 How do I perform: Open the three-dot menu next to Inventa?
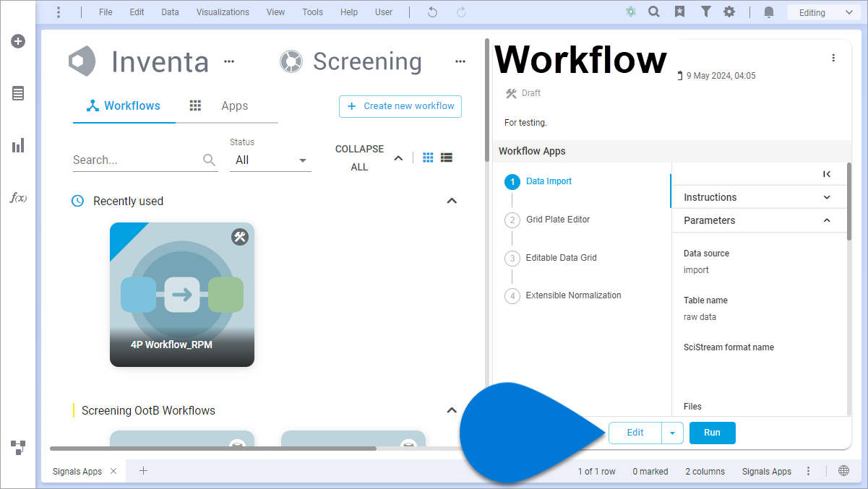tap(229, 61)
